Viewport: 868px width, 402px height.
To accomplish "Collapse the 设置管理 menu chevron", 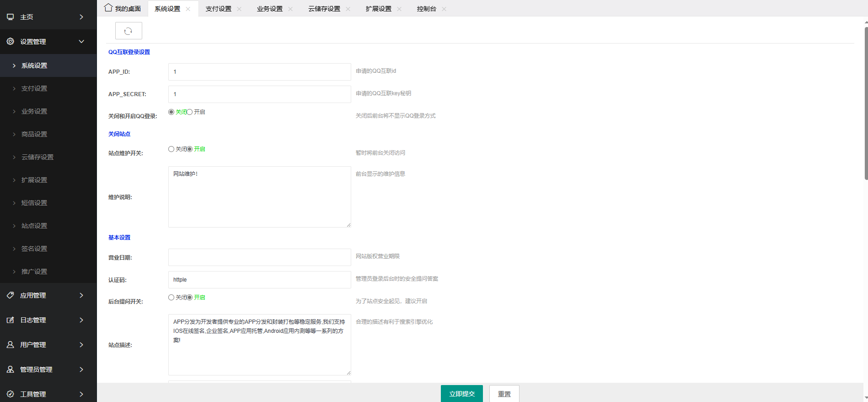I will [x=81, y=42].
